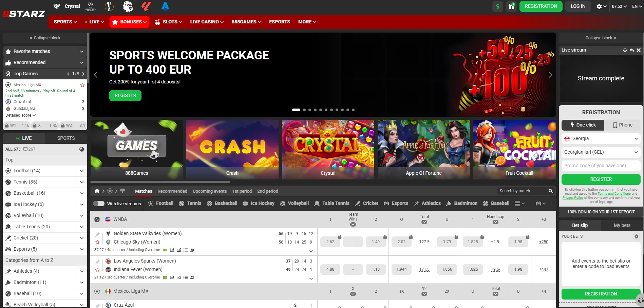Toggle With live streams switch
The width and height of the screenshot is (644, 308).
click(x=99, y=204)
